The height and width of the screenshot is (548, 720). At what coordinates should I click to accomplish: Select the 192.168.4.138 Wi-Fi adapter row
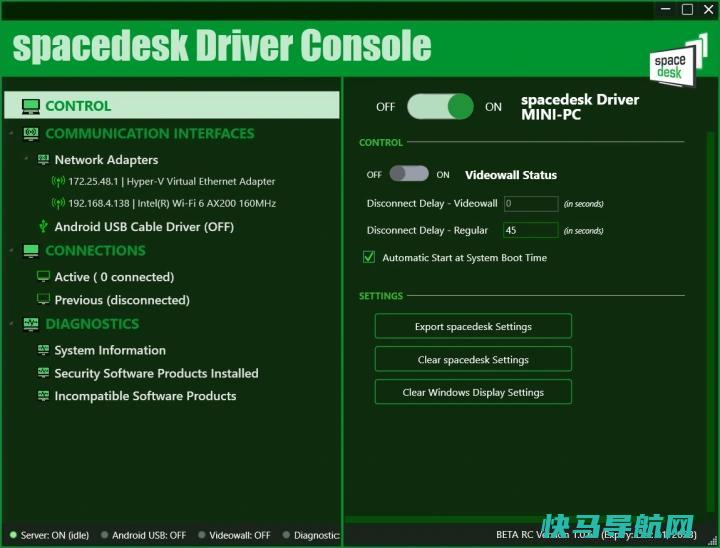coord(172,203)
